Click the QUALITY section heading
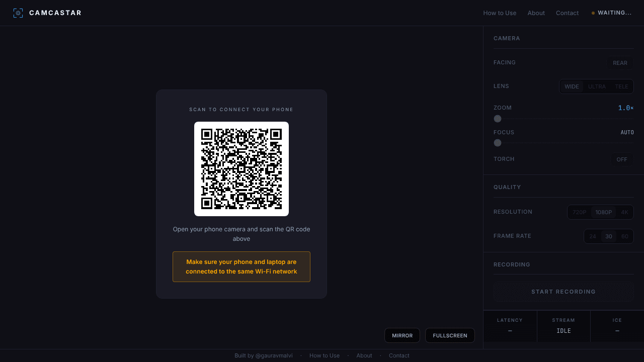 coord(507,187)
